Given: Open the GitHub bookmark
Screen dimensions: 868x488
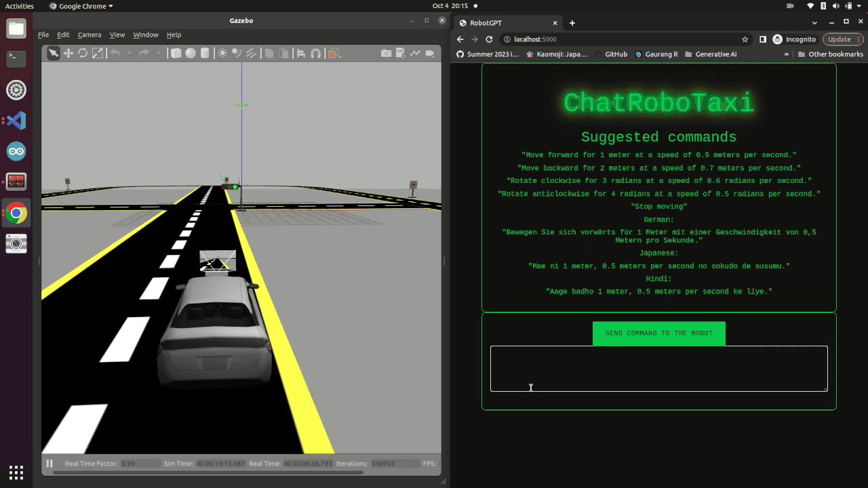Looking at the screenshot, I should point(610,54).
